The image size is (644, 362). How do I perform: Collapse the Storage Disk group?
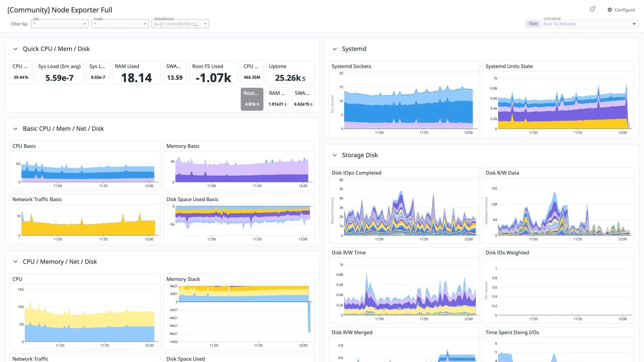point(334,155)
